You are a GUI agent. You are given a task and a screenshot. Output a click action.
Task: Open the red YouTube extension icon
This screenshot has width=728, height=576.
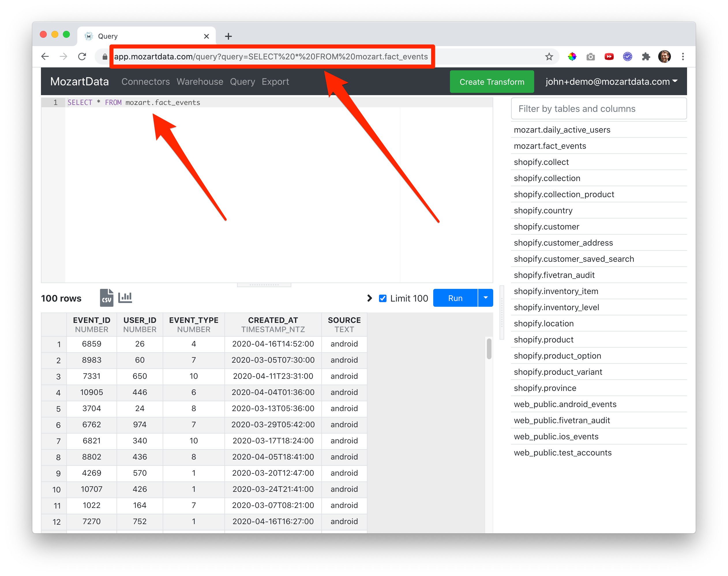coord(609,56)
